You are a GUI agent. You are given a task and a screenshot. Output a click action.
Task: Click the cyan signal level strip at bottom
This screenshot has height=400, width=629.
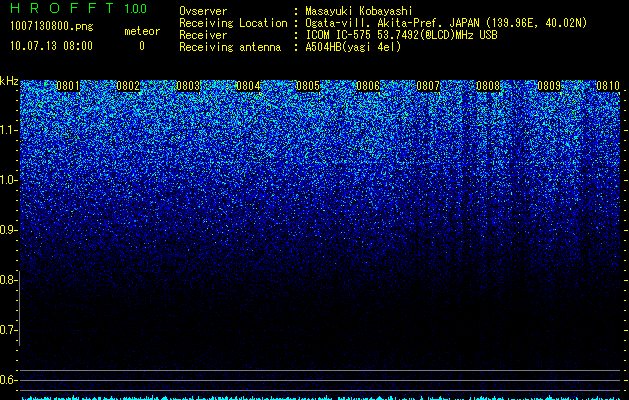(320, 398)
